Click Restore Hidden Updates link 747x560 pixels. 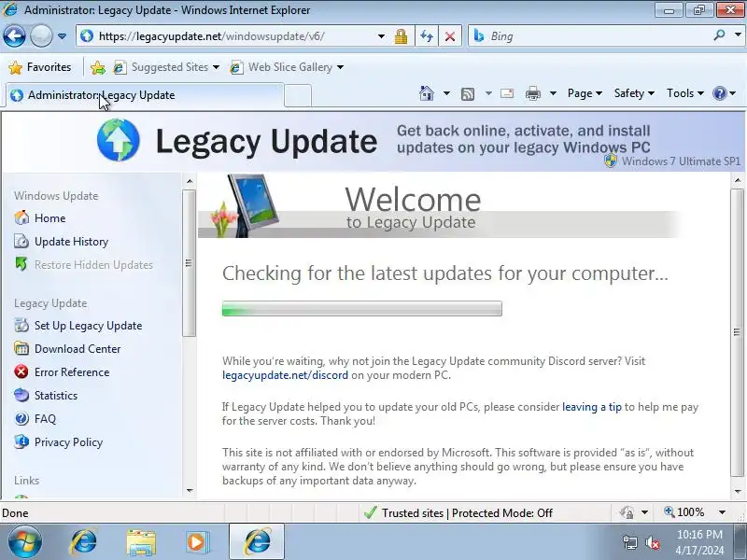(x=94, y=265)
